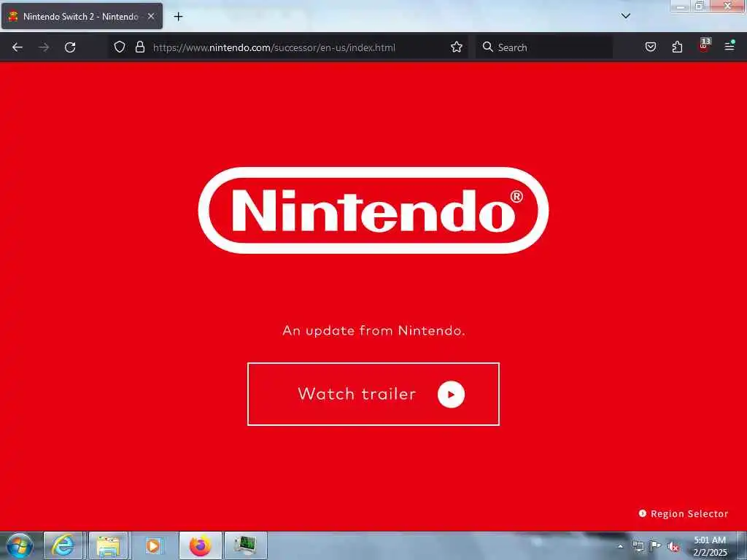747x560 pixels.
Task: Minimize the Firefox window
Action: click(681, 7)
